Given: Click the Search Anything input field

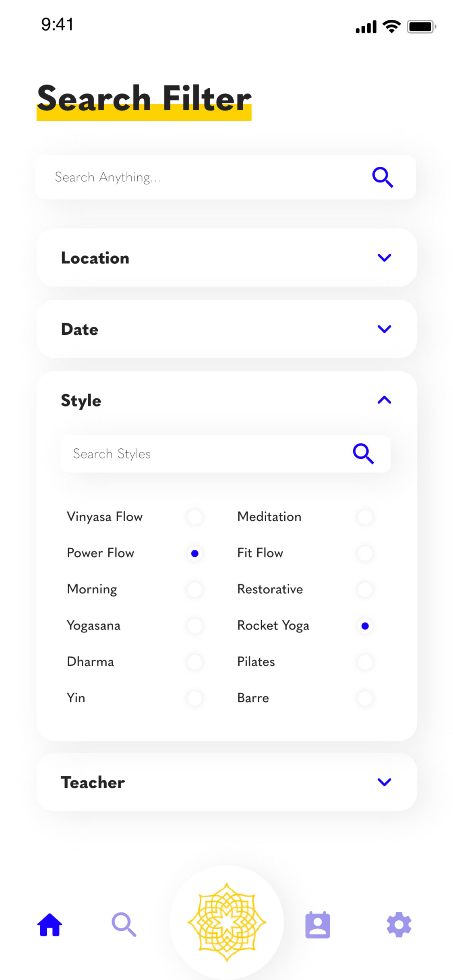Looking at the screenshot, I should pos(201,177).
